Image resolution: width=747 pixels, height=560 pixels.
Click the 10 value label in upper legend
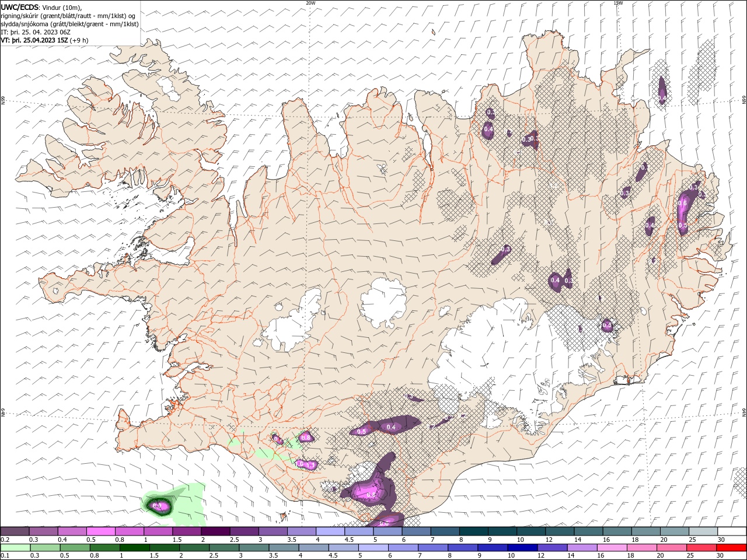(520, 540)
